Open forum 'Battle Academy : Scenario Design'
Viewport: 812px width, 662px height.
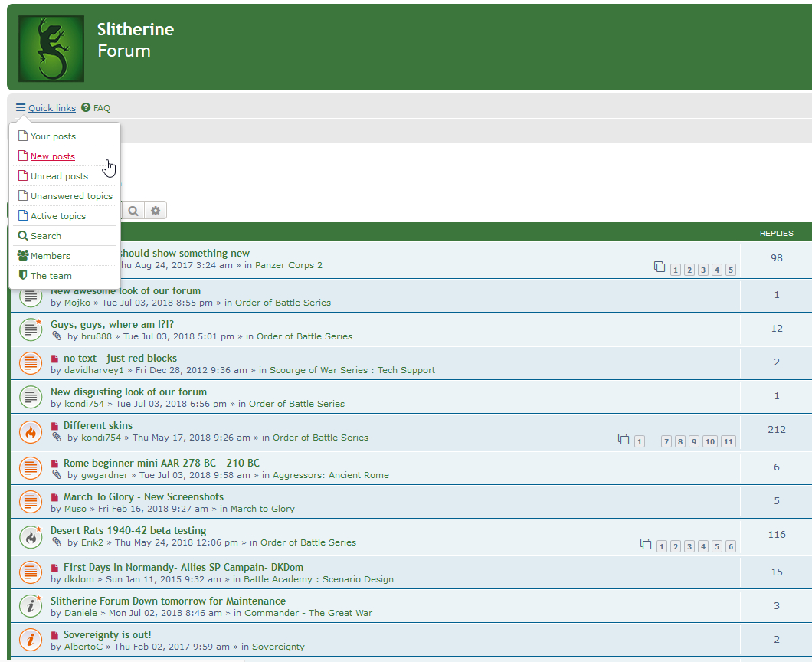(319, 579)
